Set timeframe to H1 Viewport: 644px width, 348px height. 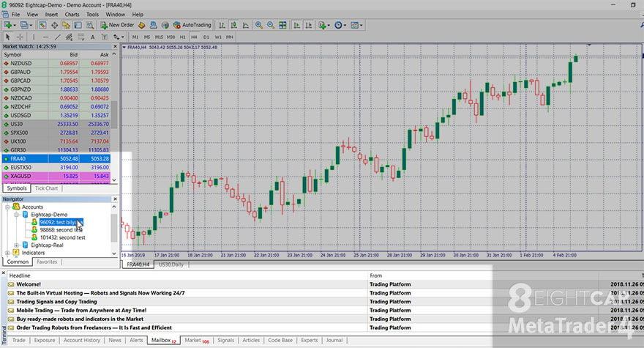tap(183, 37)
